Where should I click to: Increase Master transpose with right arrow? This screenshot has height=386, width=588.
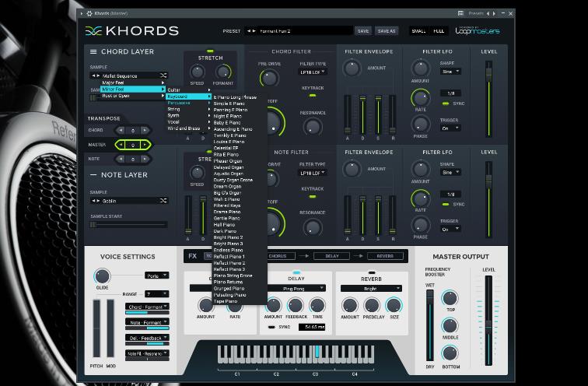click(x=145, y=145)
